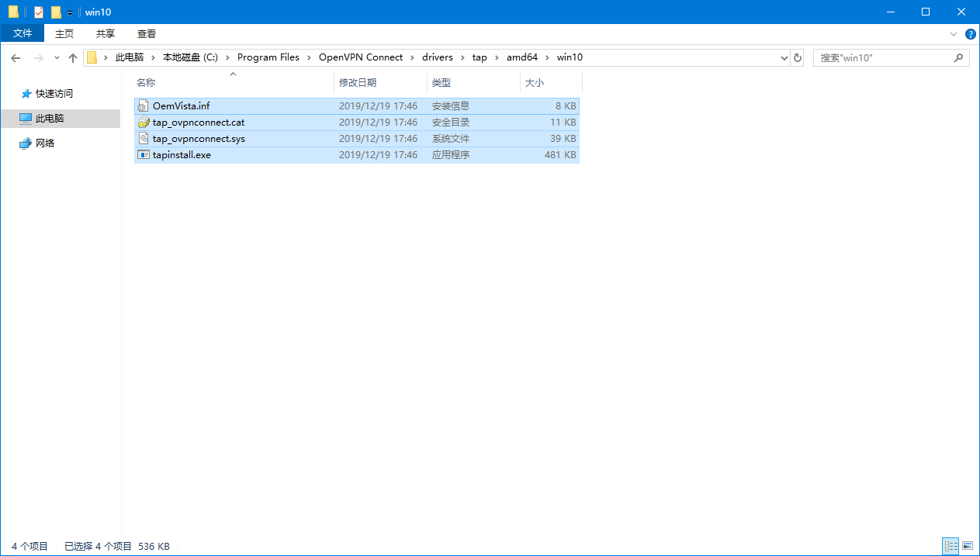The image size is (980, 556).
Task: Switch to the 主页 ribbon tab
Action: tap(64, 33)
